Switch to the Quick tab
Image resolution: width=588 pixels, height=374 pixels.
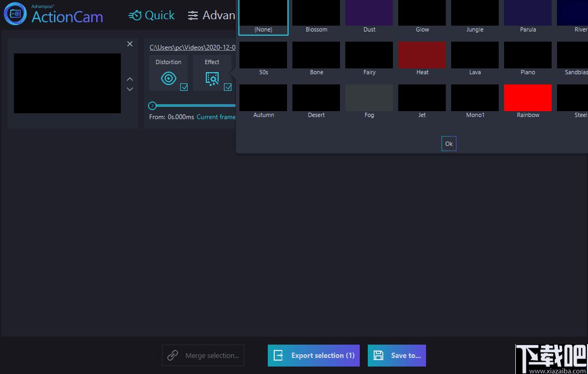point(151,15)
